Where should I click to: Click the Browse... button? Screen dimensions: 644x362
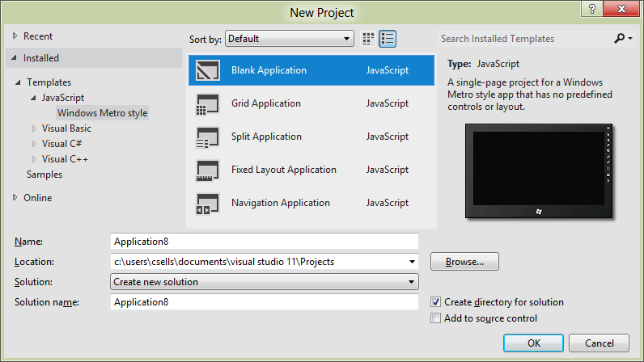pos(464,262)
